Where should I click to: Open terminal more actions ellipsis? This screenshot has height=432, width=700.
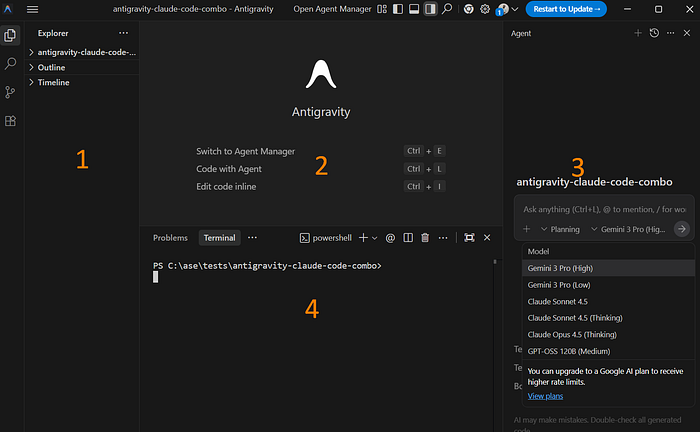click(x=443, y=238)
